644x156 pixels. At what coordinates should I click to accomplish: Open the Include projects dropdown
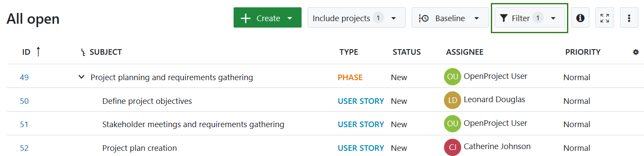tap(356, 18)
